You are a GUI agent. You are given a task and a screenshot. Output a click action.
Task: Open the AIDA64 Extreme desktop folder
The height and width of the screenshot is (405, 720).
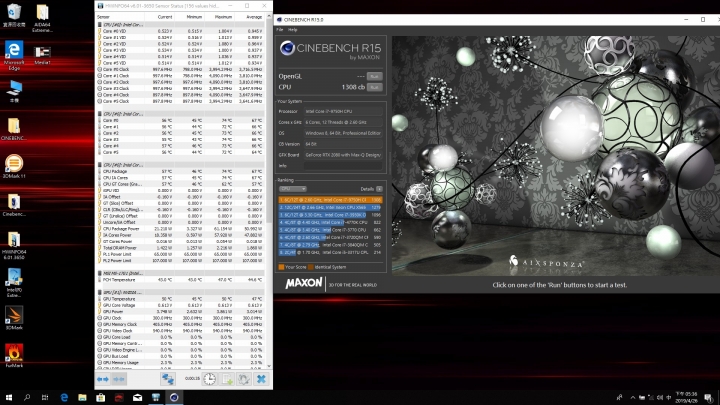click(x=42, y=18)
